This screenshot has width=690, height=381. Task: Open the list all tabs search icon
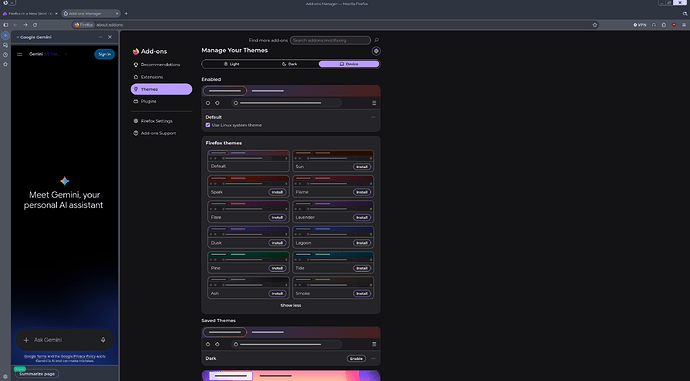(685, 14)
